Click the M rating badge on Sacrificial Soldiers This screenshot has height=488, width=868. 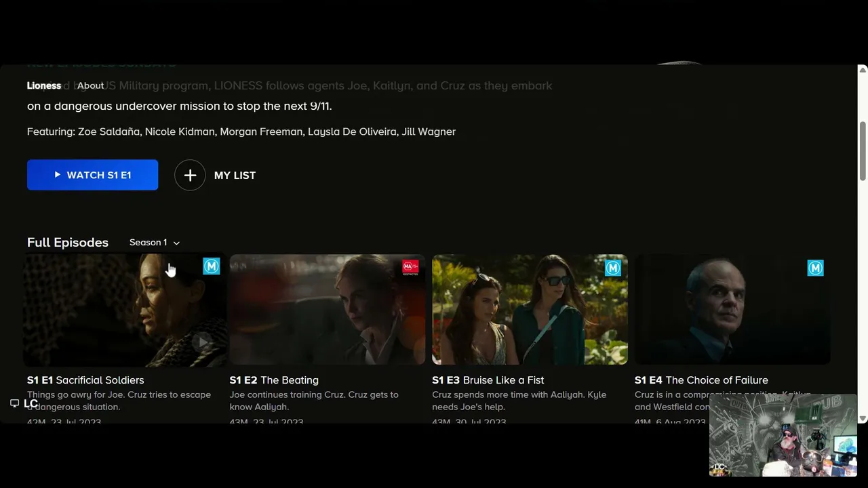coord(212,266)
